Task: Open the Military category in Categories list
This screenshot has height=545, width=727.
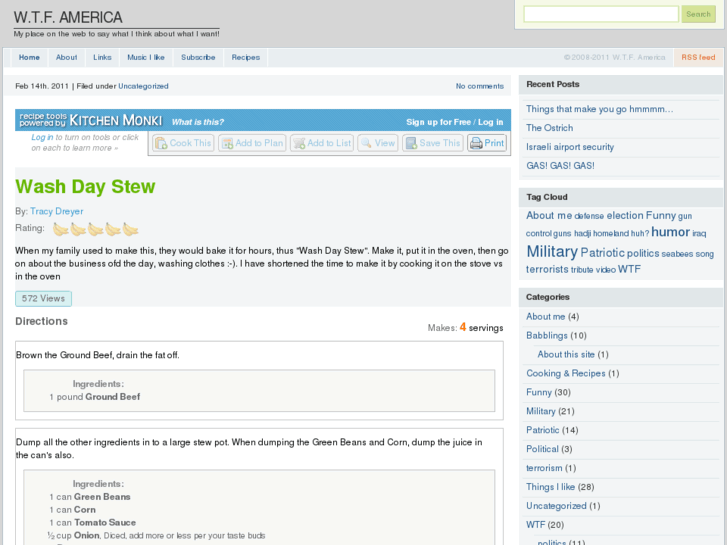Action: [541, 411]
